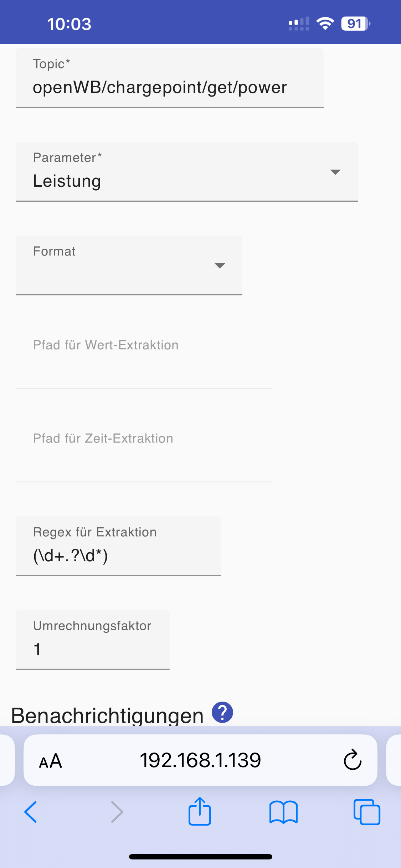
Task: Click the Pfad für Wert-Extraktion field
Action: (144, 367)
